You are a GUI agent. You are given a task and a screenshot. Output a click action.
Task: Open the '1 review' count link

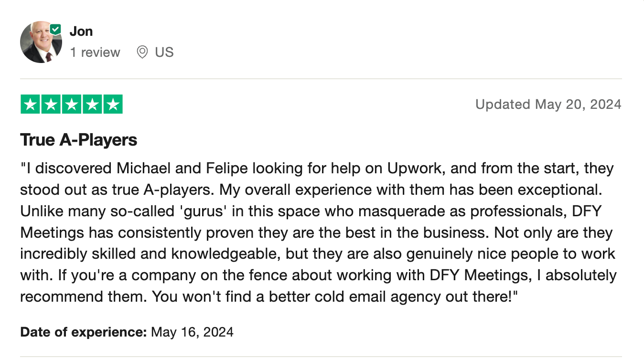95,52
